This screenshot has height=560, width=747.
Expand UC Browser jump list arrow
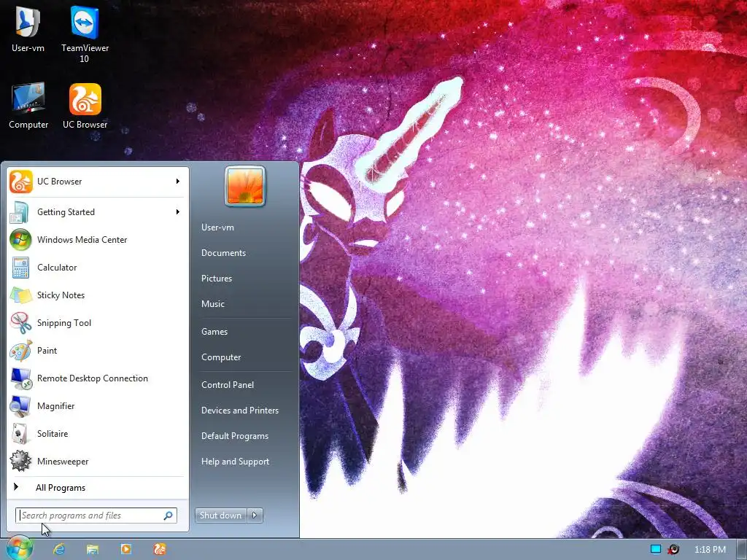tap(178, 182)
